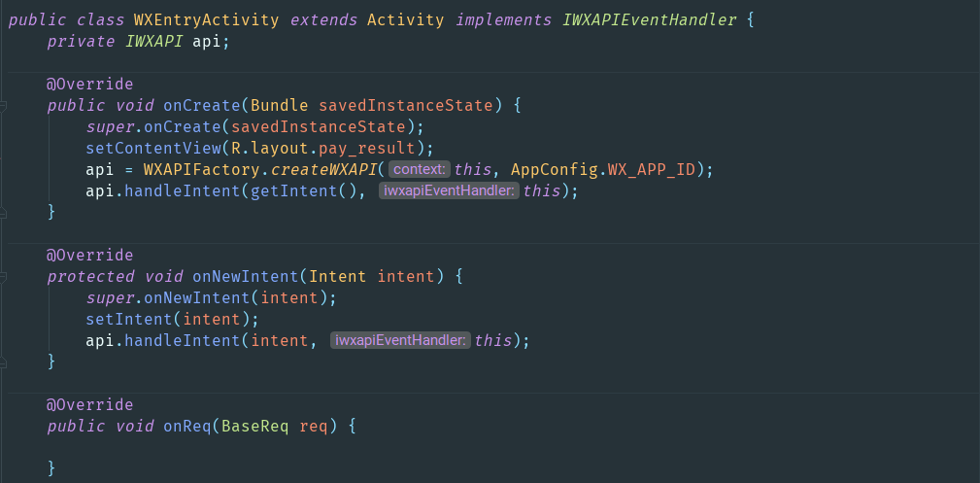This screenshot has width=980, height=483.
Task: Click the closing brace of onNewIntent method
Action: [51, 362]
